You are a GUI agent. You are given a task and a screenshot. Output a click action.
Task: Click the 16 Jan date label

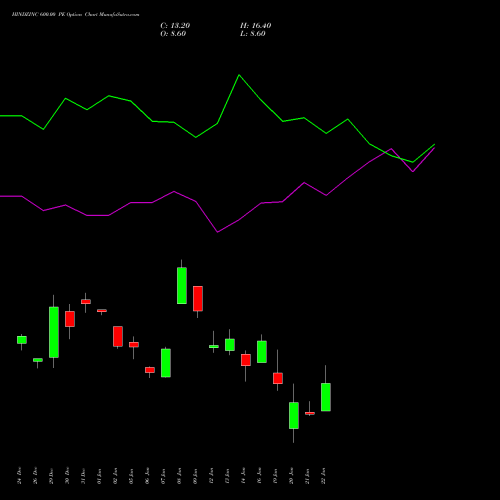tap(259, 476)
